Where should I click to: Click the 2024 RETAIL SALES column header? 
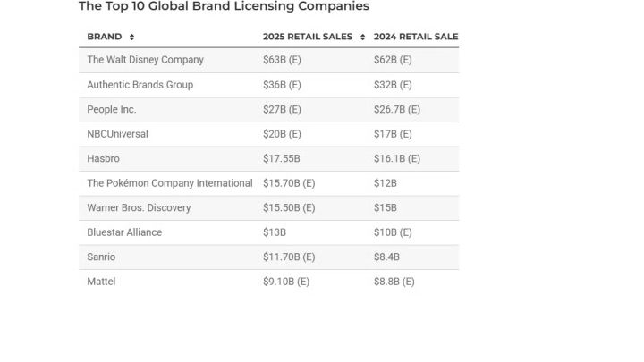(416, 37)
